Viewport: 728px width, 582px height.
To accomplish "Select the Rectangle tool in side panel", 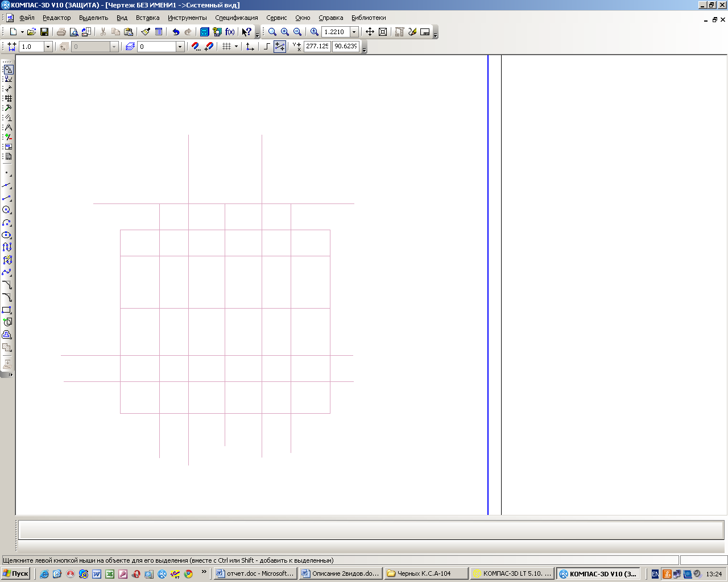I will click(x=7, y=310).
